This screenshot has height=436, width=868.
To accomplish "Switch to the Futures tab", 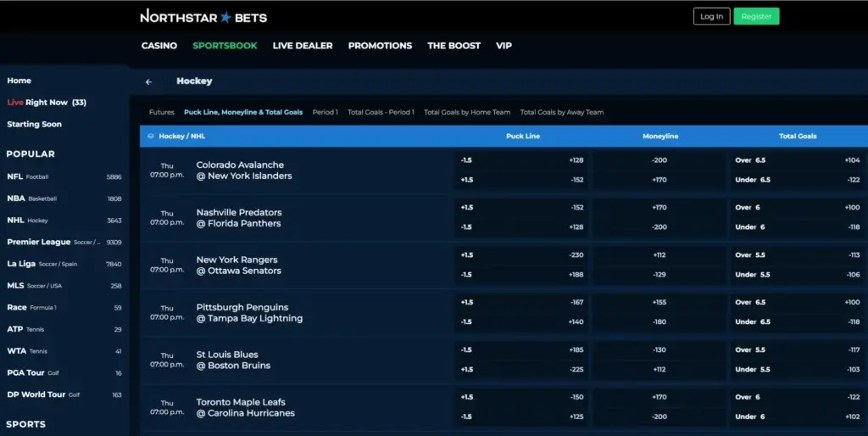I will pos(162,112).
